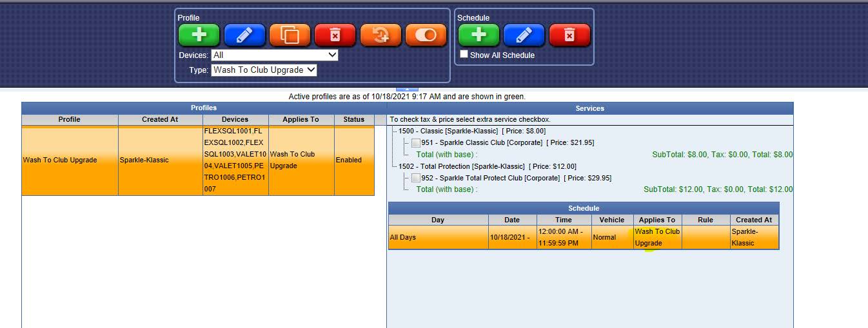868x328 pixels.
Task: Click the Profile history-add clock button
Action: (380, 35)
